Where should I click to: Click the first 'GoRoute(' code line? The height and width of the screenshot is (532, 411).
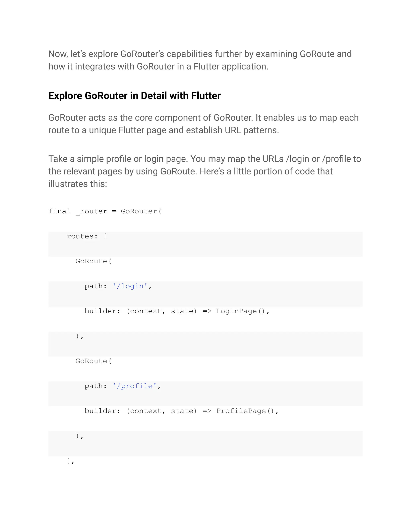(94, 261)
